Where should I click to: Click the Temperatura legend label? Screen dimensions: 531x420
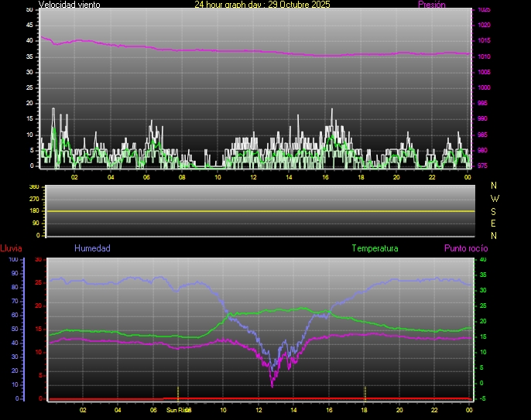pos(375,248)
